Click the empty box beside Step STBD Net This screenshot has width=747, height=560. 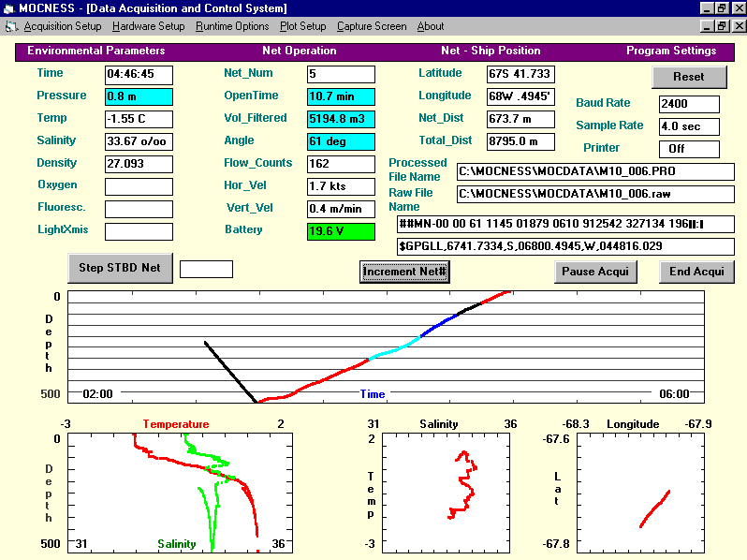[206, 269]
